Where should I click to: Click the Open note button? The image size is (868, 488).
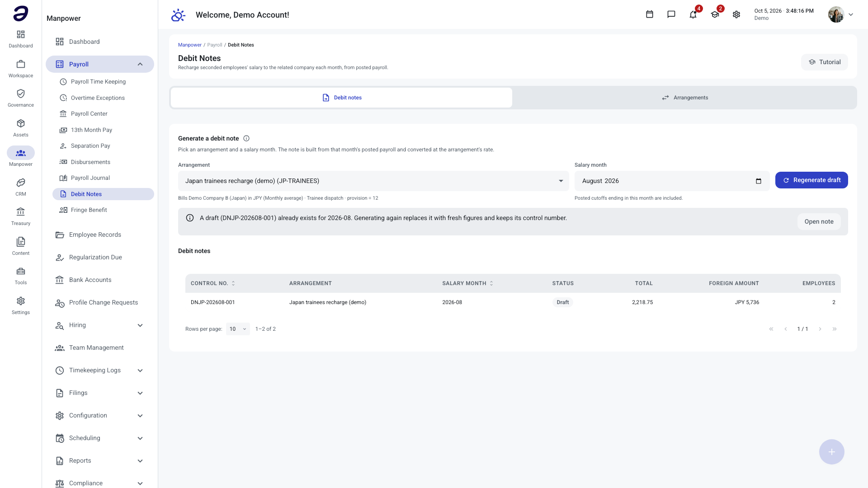[819, 221]
